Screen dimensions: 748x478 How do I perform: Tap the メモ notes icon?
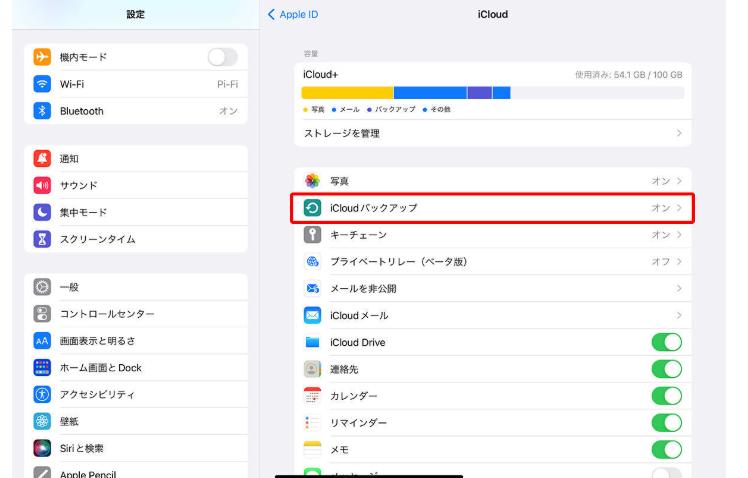[x=312, y=449]
